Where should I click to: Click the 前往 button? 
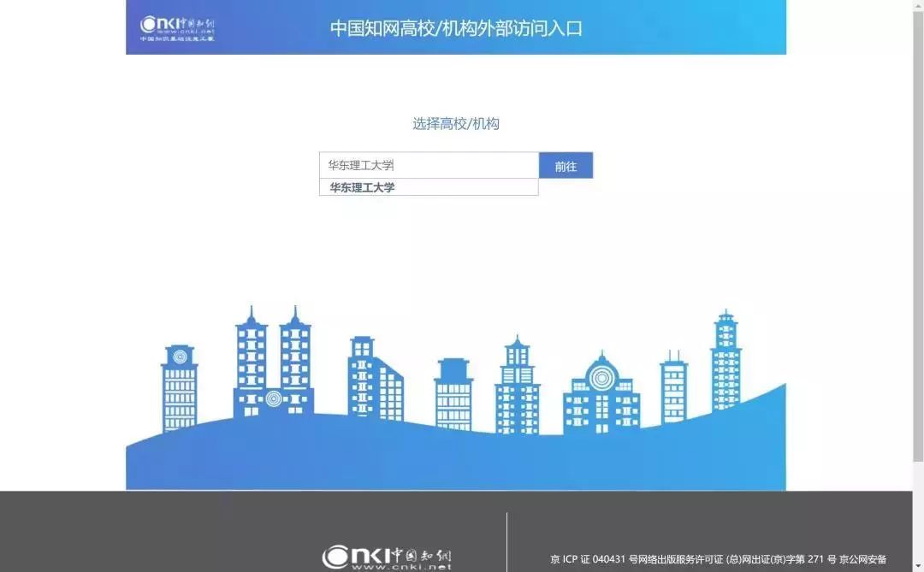coord(566,166)
